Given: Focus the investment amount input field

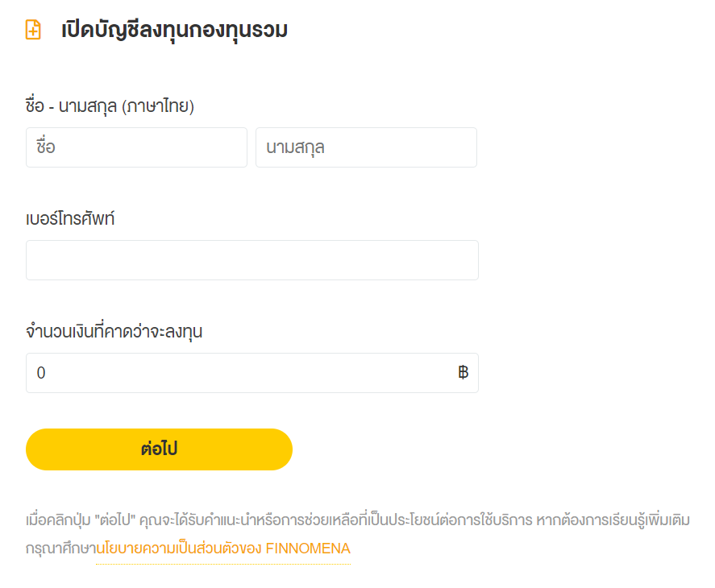Looking at the screenshot, I should click(x=242, y=373).
